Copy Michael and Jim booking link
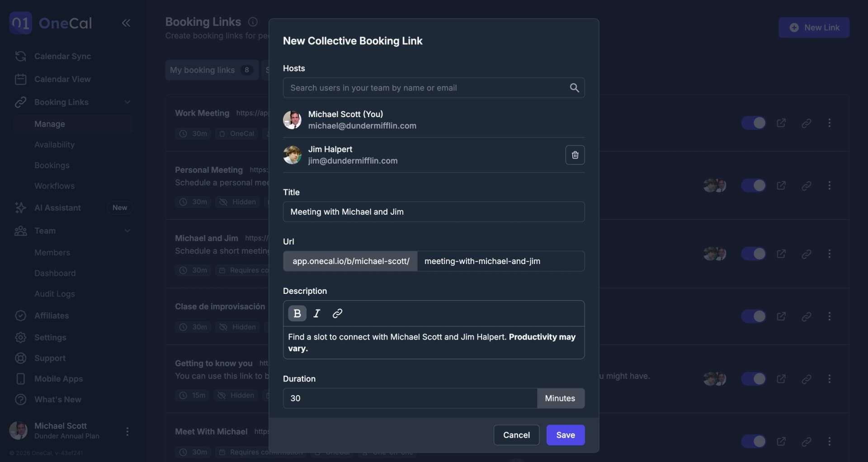 click(x=807, y=254)
